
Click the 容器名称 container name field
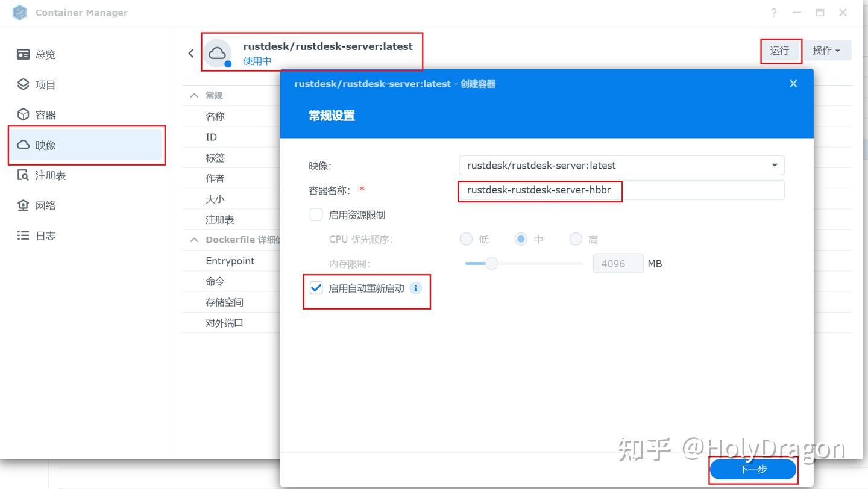[x=621, y=190]
